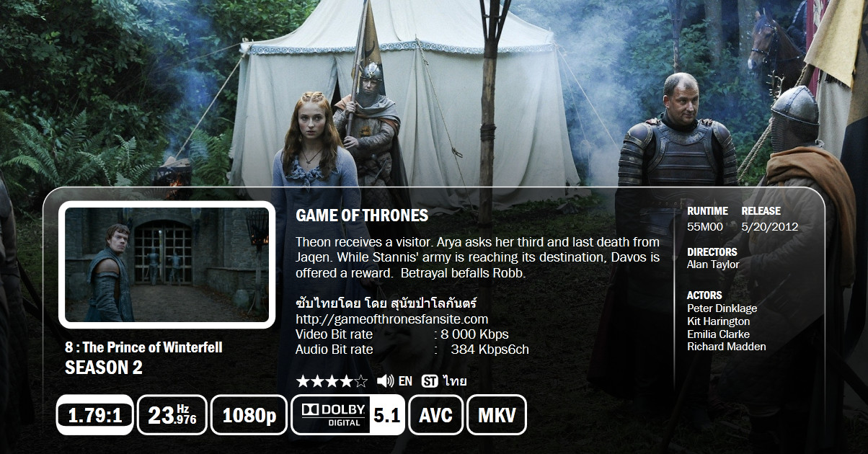Select actor Kit Harington
Viewport: 868px width, 454px height.
coord(718,321)
